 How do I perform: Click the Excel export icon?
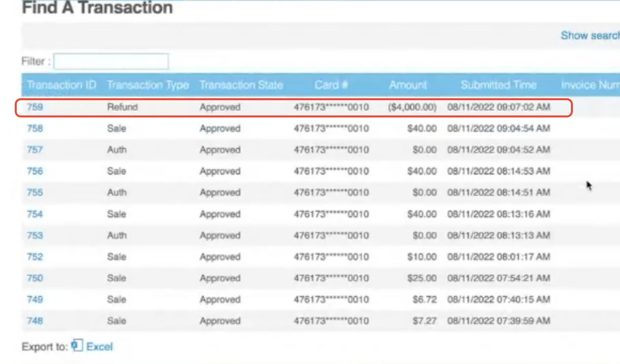pos(76,346)
